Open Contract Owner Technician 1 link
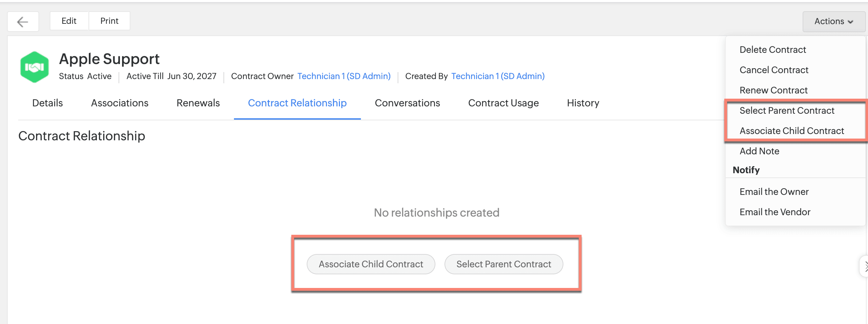Screen dimensions: 868x324 pos(344,76)
